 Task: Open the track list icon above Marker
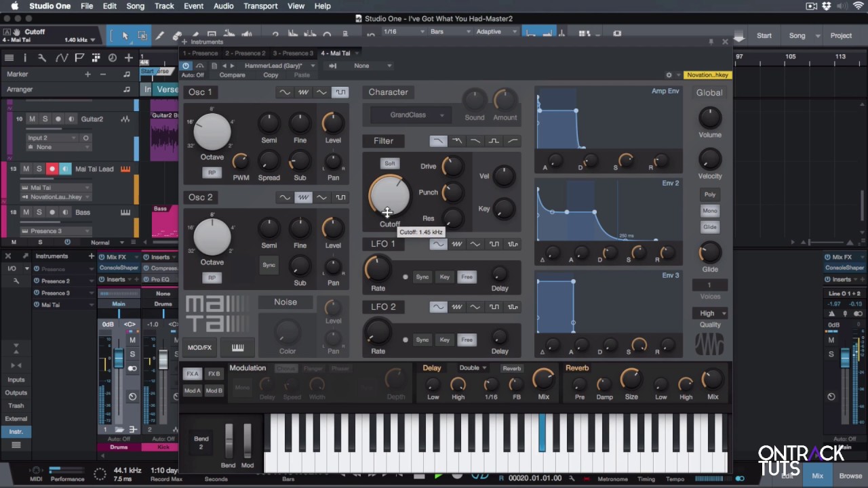tap(9, 58)
